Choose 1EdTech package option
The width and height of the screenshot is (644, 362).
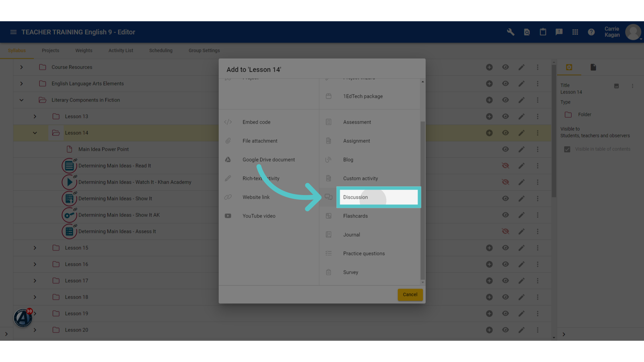tap(369, 96)
